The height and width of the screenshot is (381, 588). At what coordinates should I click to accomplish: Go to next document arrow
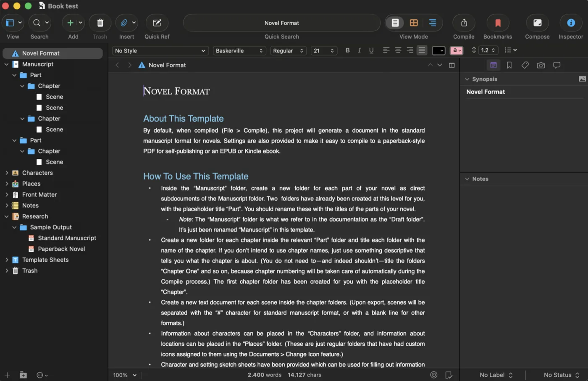click(440, 65)
